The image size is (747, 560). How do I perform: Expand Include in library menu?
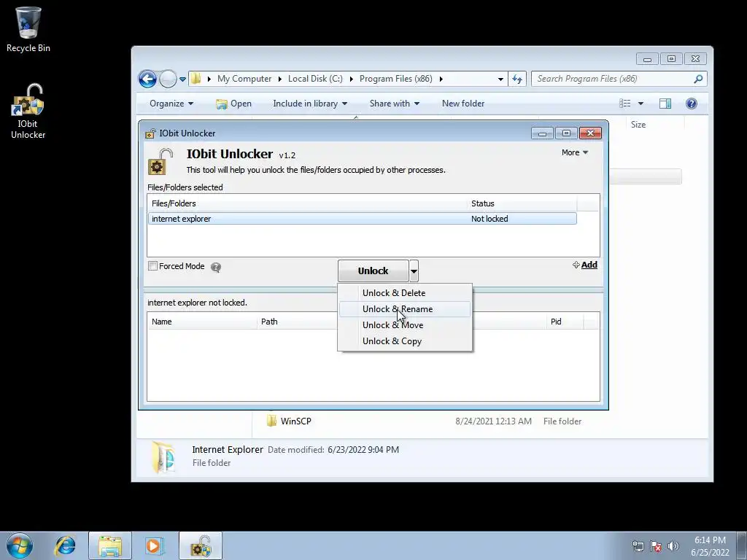pos(309,104)
